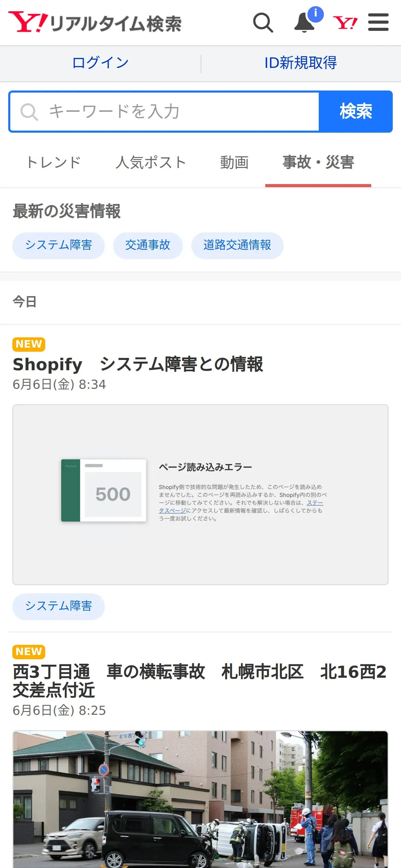Filter by 交通事故 chip
Screen dimensions: 401x868
(148, 245)
